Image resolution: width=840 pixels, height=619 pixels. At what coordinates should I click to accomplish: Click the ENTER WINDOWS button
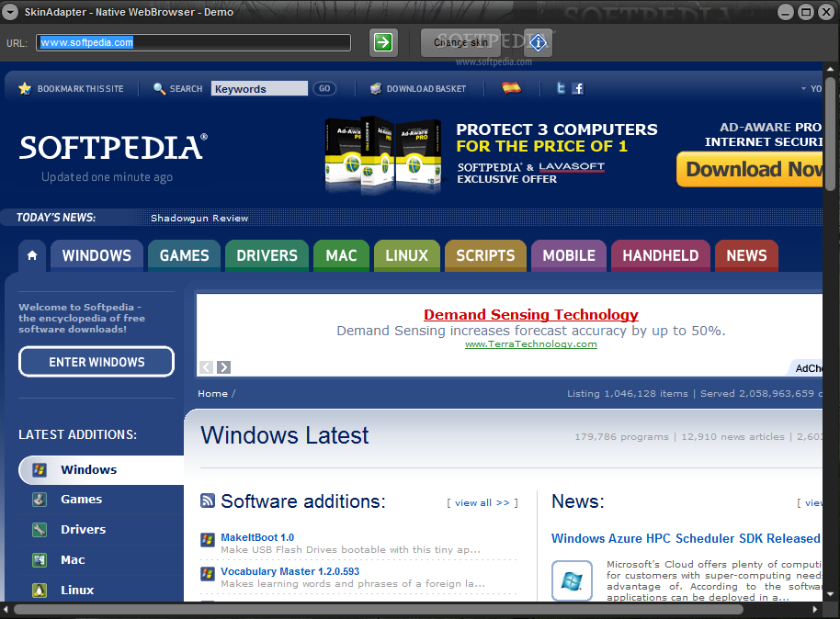click(x=96, y=362)
